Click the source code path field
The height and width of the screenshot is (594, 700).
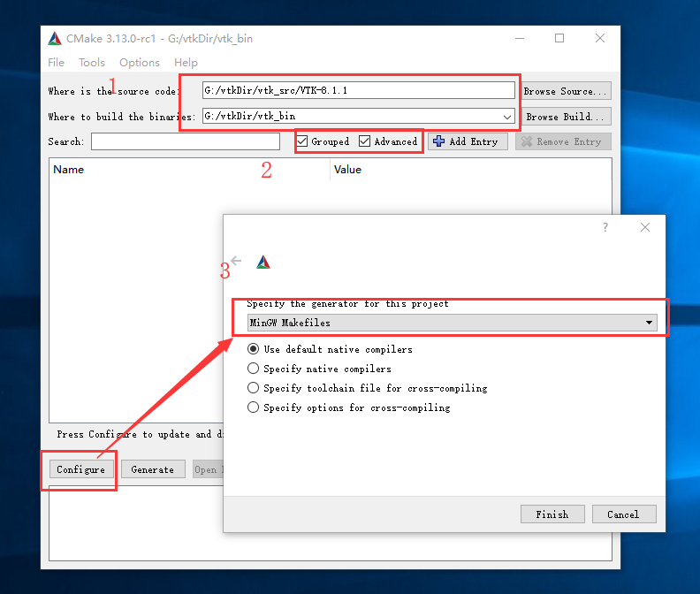359,91
